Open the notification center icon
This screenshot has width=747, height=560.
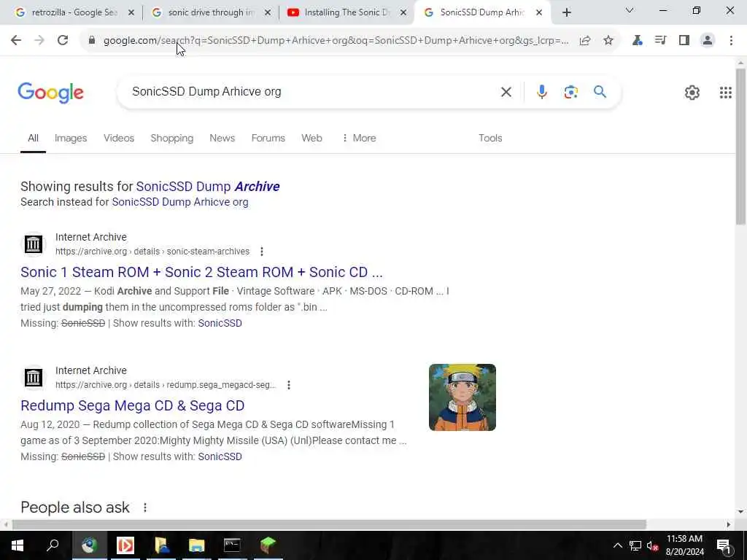click(724, 545)
